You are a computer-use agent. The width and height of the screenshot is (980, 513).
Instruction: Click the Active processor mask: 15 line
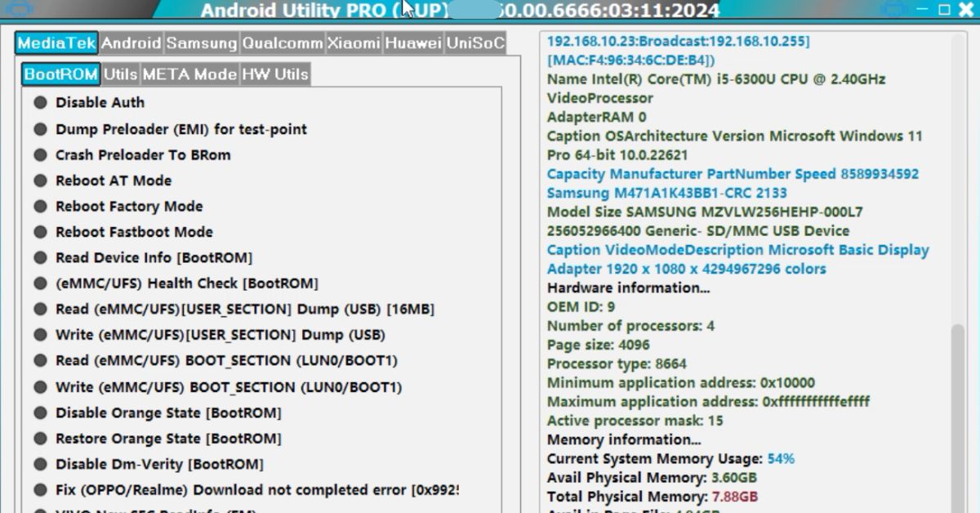coord(635,421)
